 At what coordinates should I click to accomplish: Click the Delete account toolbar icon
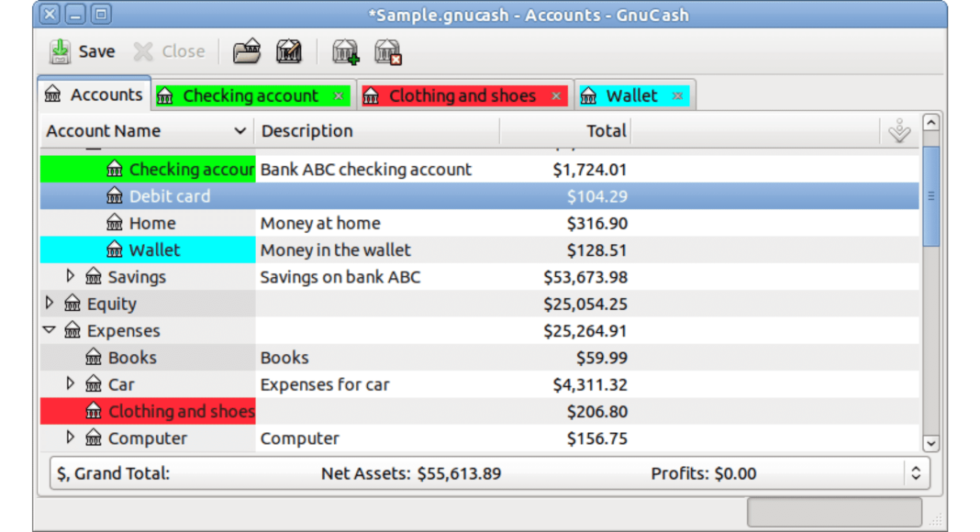coord(389,52)
